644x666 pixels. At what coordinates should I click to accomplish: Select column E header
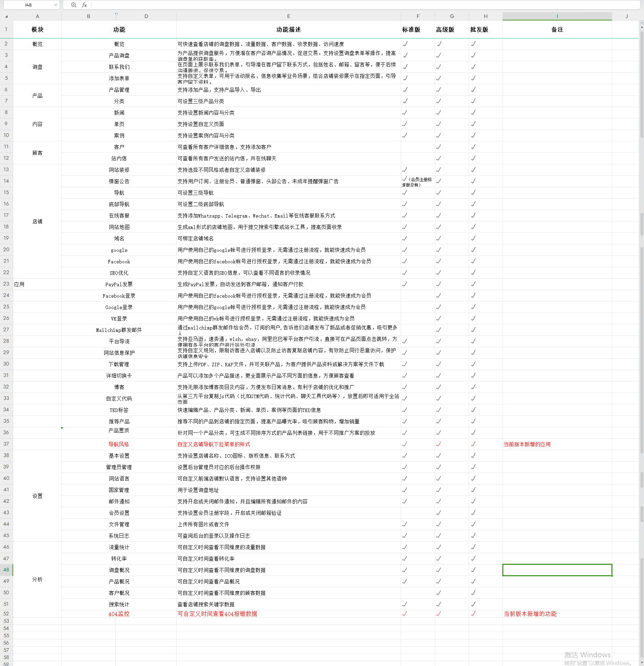point(289,16)
